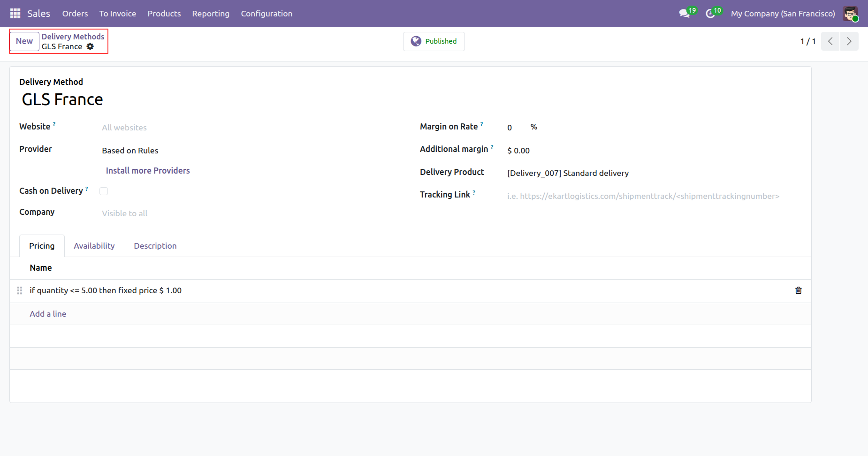868x456 pixels.
Task: Open the activities clock icon
Action: pos(710,14)
